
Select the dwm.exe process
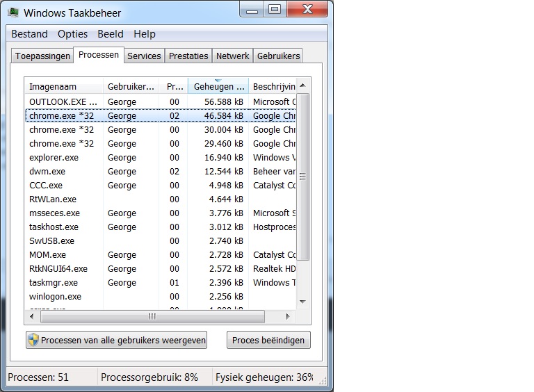pos(161,172)
